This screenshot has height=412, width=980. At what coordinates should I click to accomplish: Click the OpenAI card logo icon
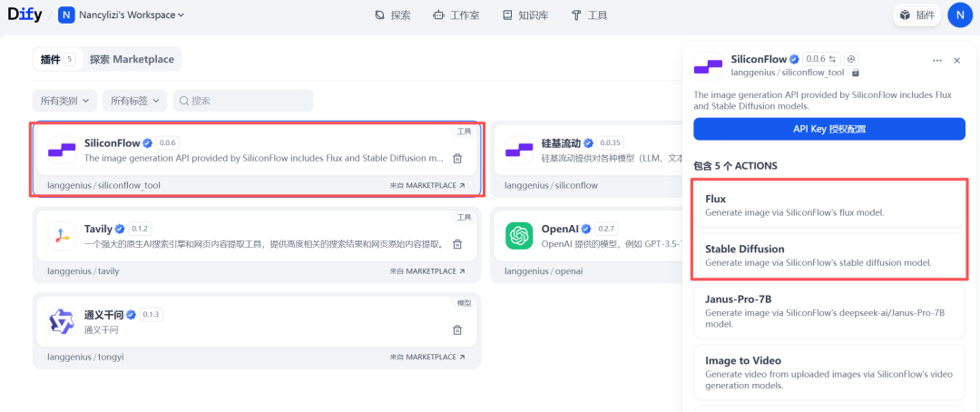[519, 236]
